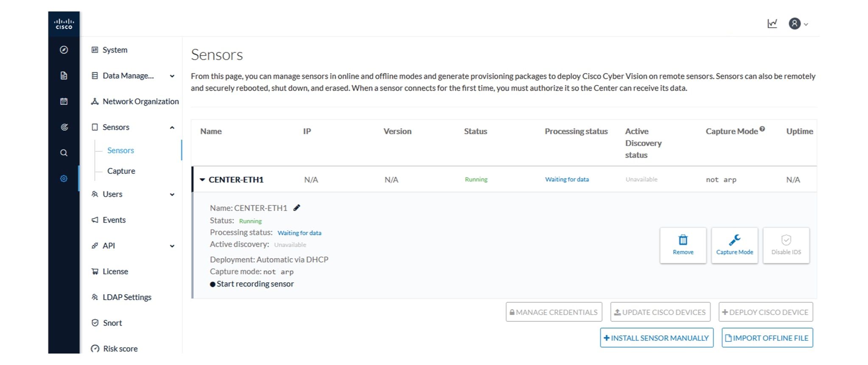The width and height of the screenshot is (868, 365).
Task: Open the Search magnifier icon in sidebar
Action: tap(64, 153)
